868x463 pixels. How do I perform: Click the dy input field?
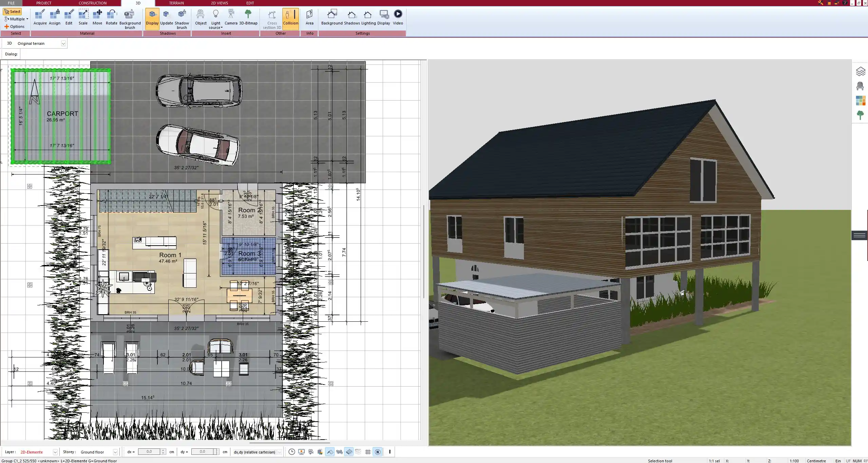point(203,452)
